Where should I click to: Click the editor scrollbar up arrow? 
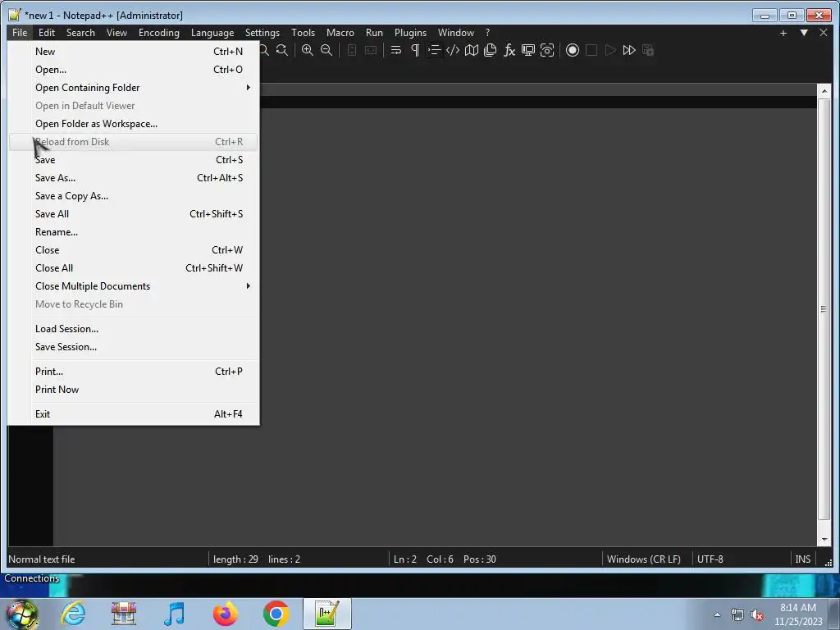pos(824,91)
